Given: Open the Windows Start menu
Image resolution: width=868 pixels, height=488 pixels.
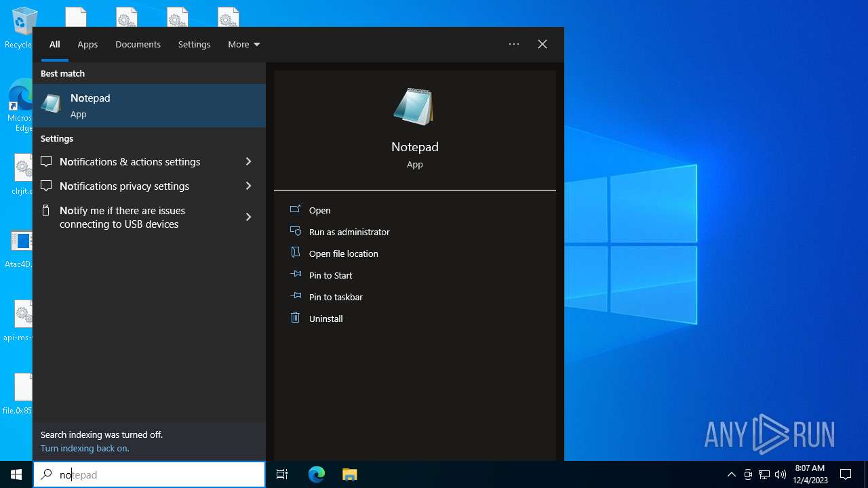Looking at the screenshot, I should point(16,474).
